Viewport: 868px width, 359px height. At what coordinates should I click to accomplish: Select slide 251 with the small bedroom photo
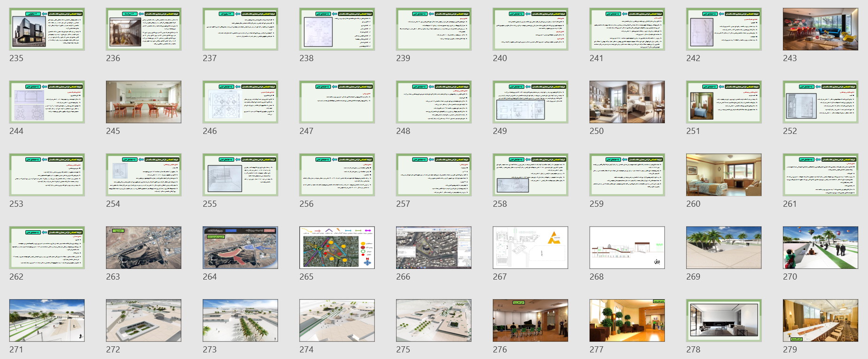pyautogui.click(x=723, y=102)
